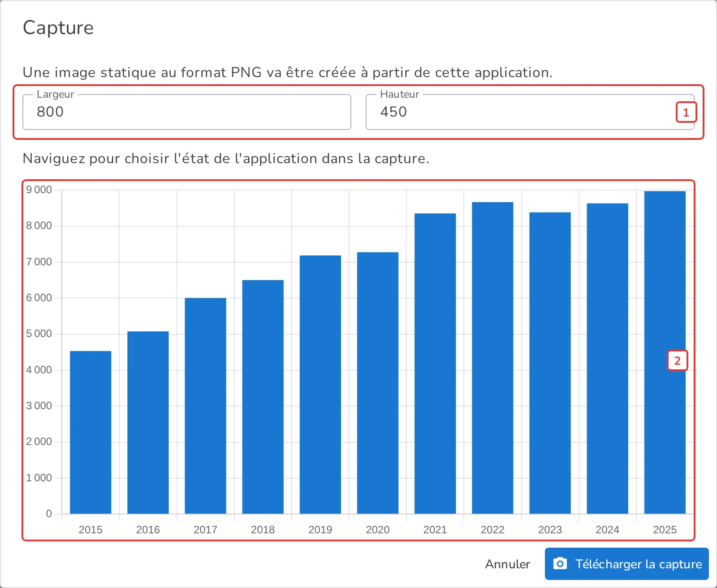Screen dimensions: 717x588
Task: Click the Annuler button
Action: tap(507, 564)
